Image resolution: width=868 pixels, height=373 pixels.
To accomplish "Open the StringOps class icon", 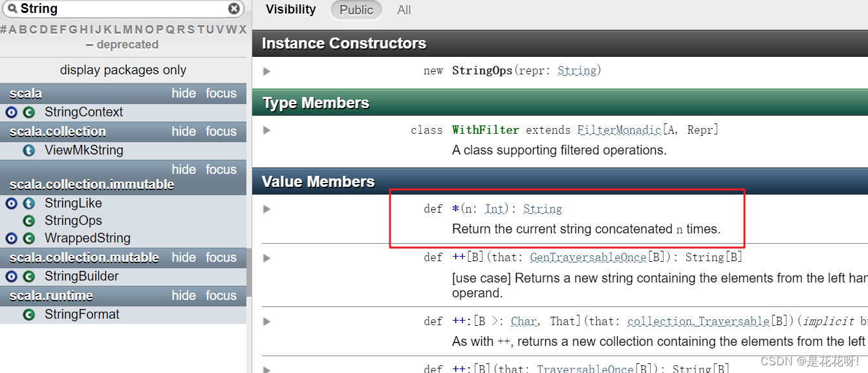I will coord(28,221).
